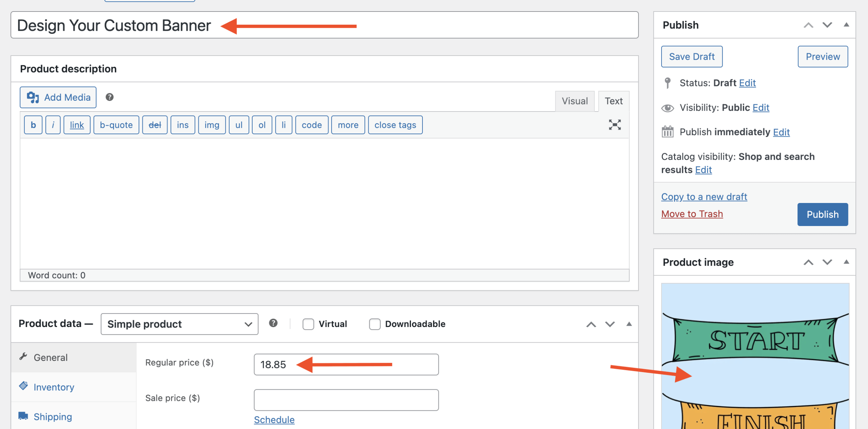Click the close tags button
The height and width of the screenshot is (429, 868).
[395, 125]
